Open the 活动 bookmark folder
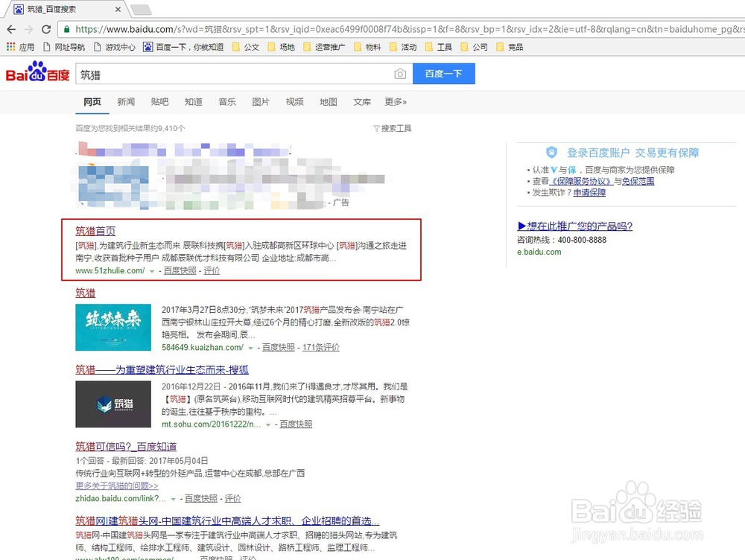745x560 pixels. coord(403,47)
